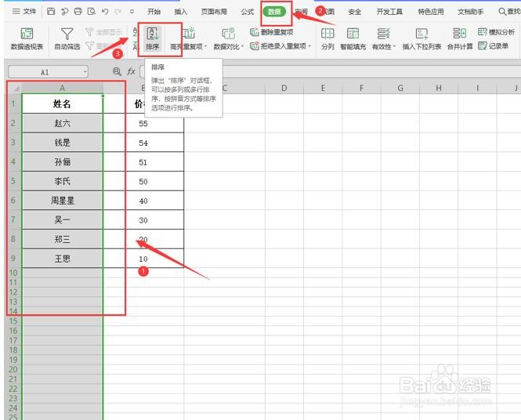Expand quick access toolbar dropdown arrow
The image size is (521, 420).
(132, 11)
